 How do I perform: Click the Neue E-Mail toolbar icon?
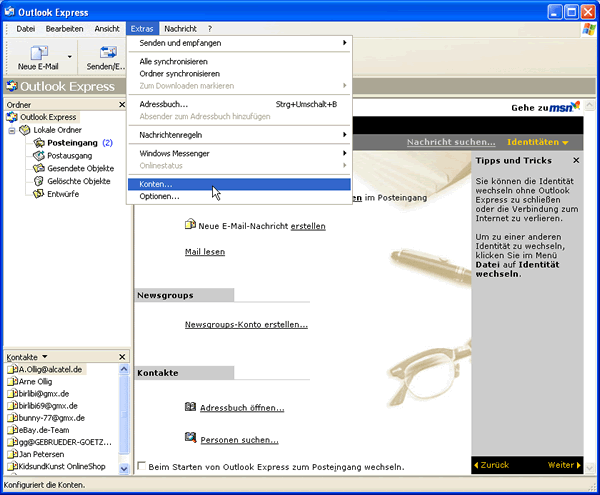tap(38, 55)
